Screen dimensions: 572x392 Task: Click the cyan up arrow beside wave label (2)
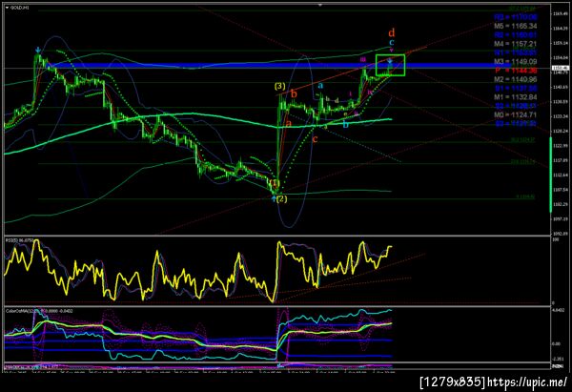pos(274,199)
